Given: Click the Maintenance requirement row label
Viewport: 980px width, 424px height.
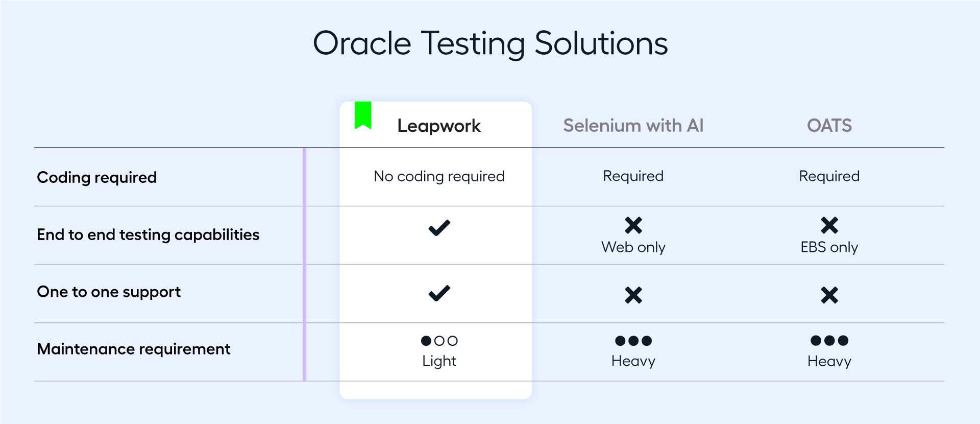Looking at the screenshot, I should [134, 349].
